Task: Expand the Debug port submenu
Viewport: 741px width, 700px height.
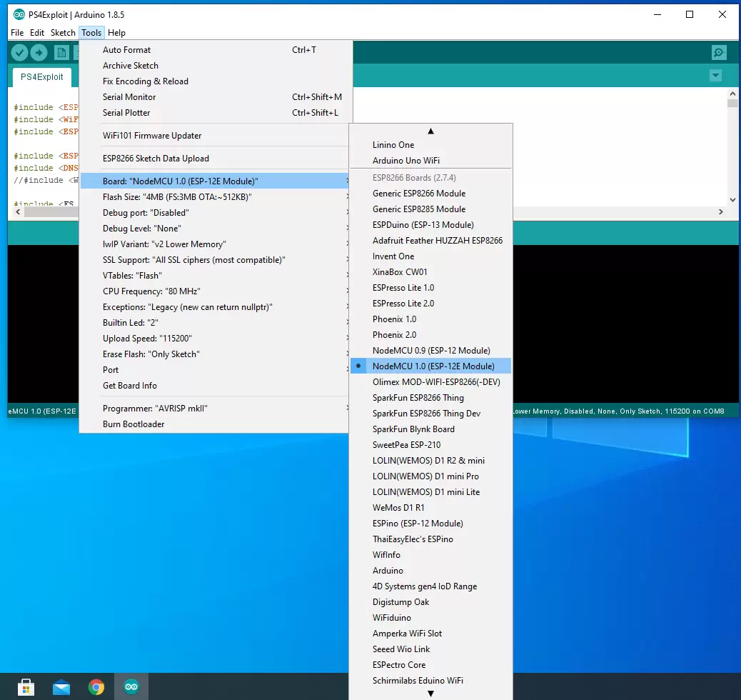Action: click(x=215, y=212)
